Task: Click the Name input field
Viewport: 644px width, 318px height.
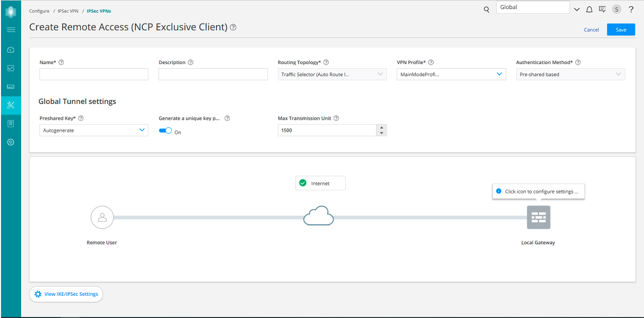Action: (94, 74)
